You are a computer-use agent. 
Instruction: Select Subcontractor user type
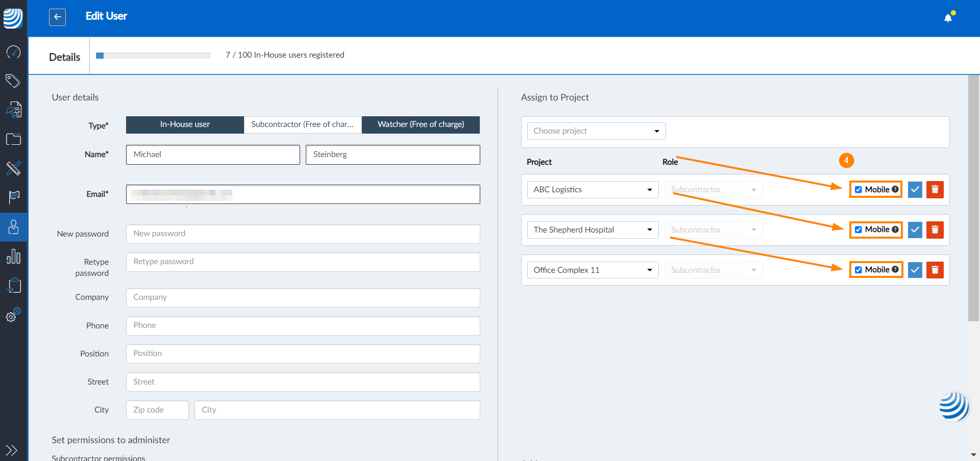click(x=303, y=124)
